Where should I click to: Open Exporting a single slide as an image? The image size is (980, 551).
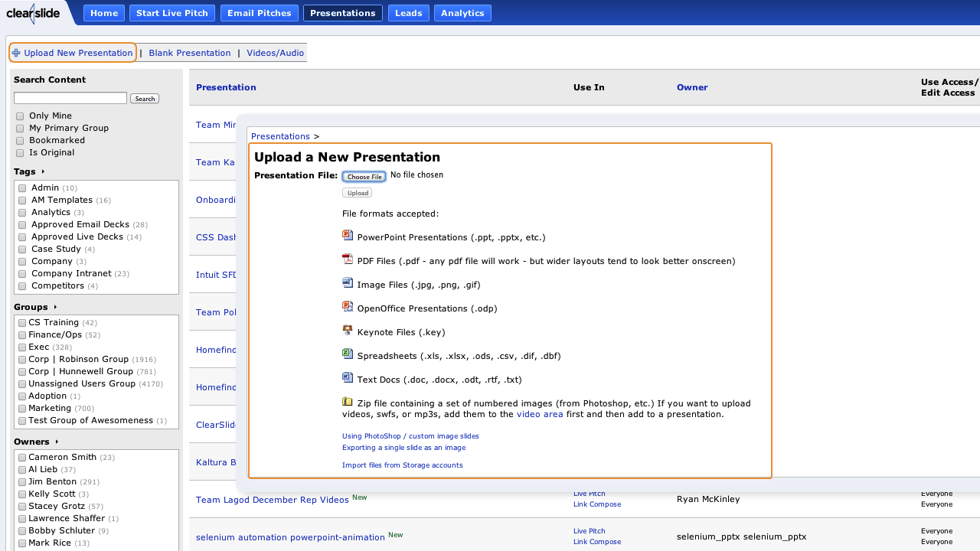403,448
